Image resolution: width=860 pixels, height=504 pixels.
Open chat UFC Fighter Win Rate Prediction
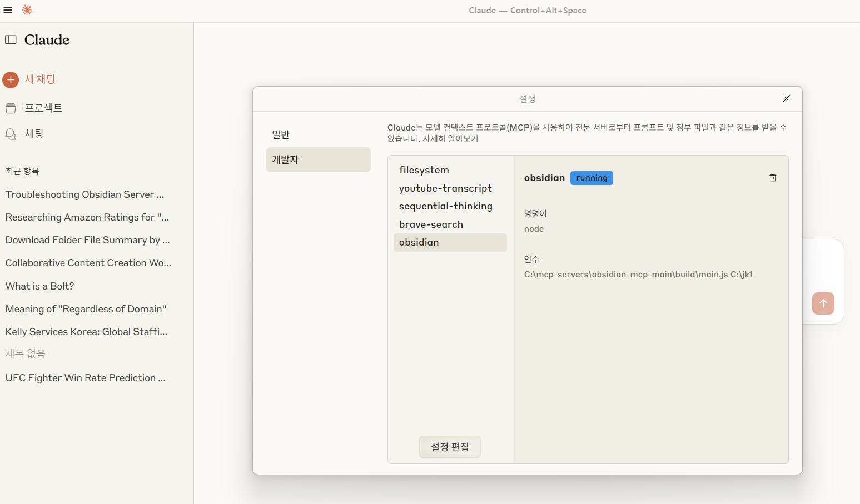click(86, 378)
